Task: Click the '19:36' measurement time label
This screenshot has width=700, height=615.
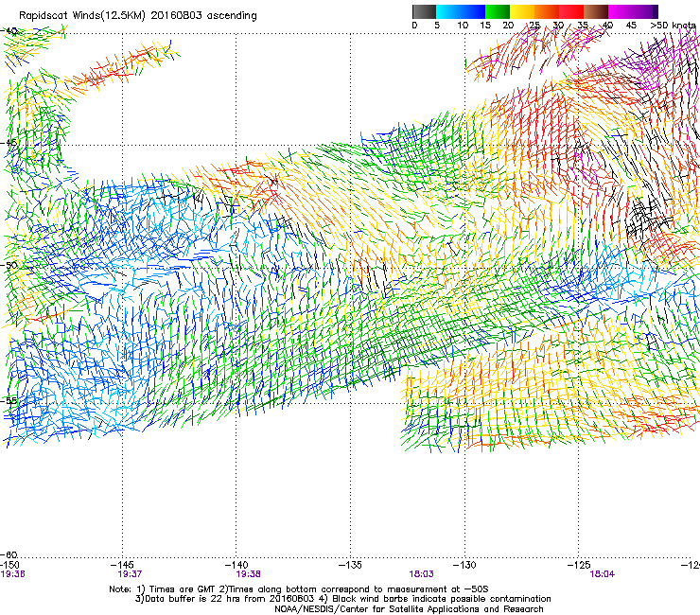Action: [12, 574]
